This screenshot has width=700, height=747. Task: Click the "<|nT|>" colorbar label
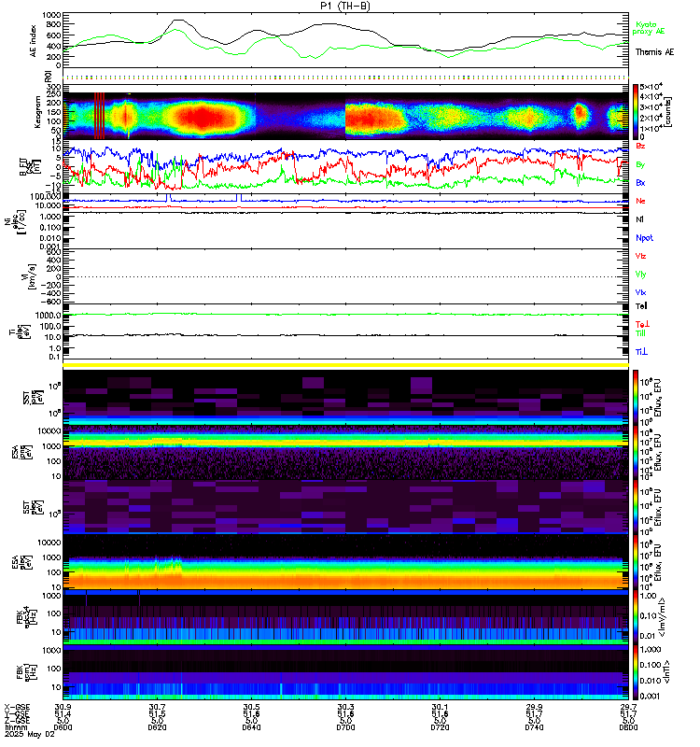pyautogui.click(x=666, y=672)
